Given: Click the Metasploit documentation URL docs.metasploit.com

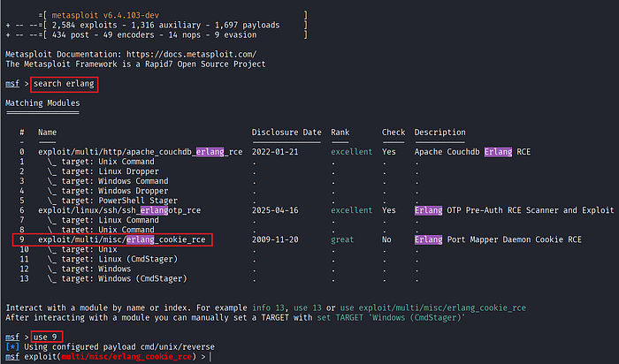Looking at the screenshot, I should (192, 54).
